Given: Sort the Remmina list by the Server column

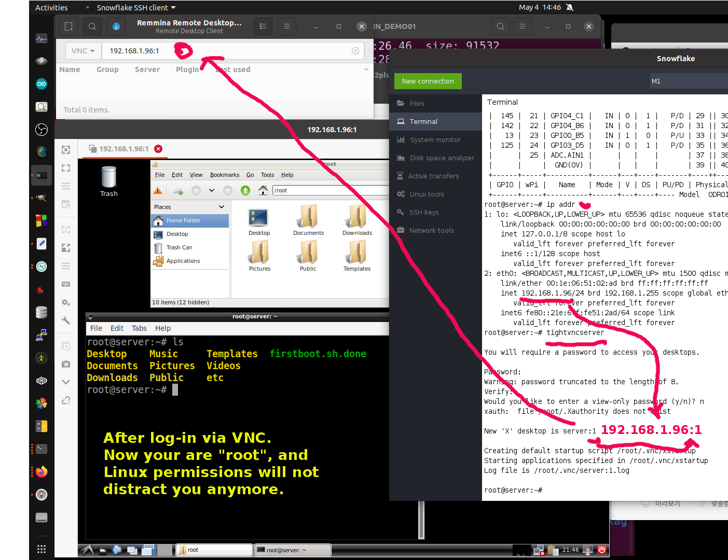Looking at the screenshot, I should [147, 69].
